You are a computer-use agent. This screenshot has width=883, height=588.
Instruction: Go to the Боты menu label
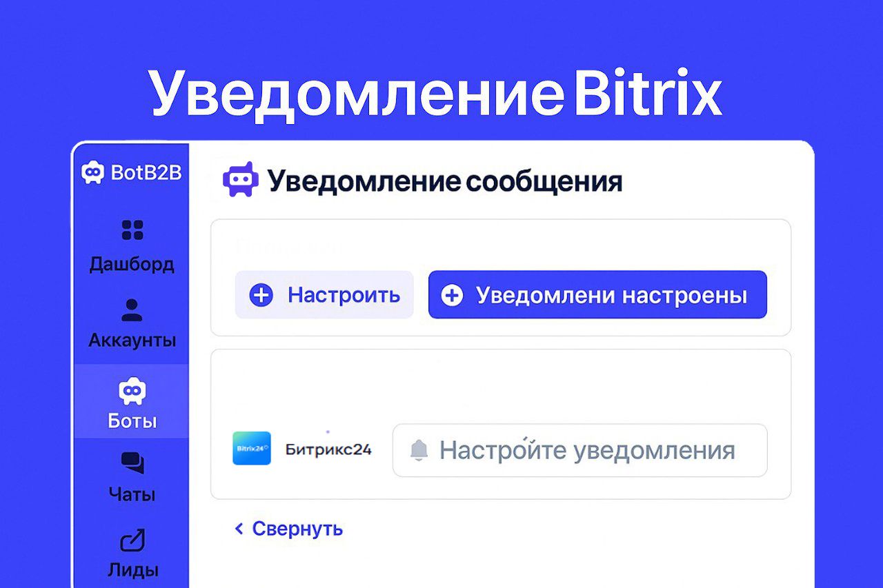[x=132, y=420]
